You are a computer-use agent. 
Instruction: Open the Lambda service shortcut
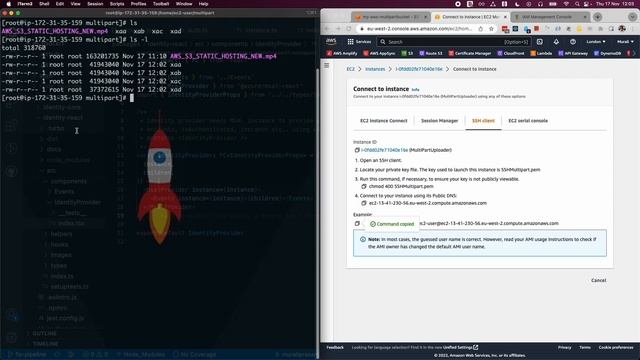pyautogui.click(x=541, y=53)
